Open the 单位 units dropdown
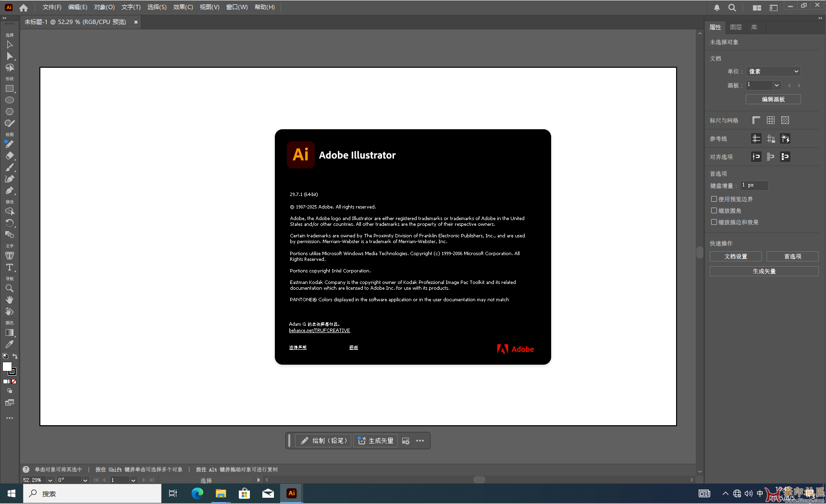The width and height of the screenshot is (826, 504). point(773,72)
